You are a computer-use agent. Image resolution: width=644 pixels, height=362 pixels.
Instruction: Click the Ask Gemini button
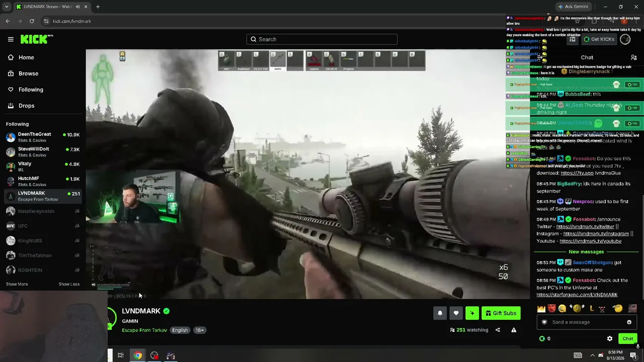click(573, 7)
